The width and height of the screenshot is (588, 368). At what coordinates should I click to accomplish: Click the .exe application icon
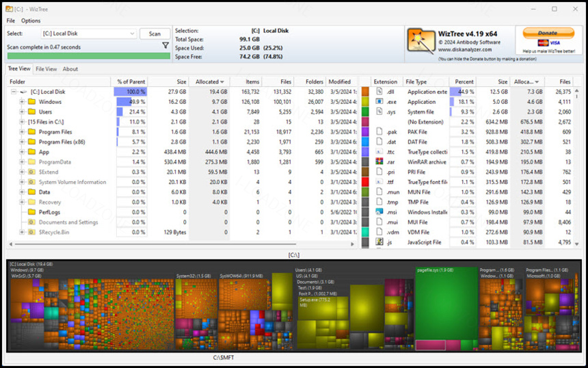(379, 102)
